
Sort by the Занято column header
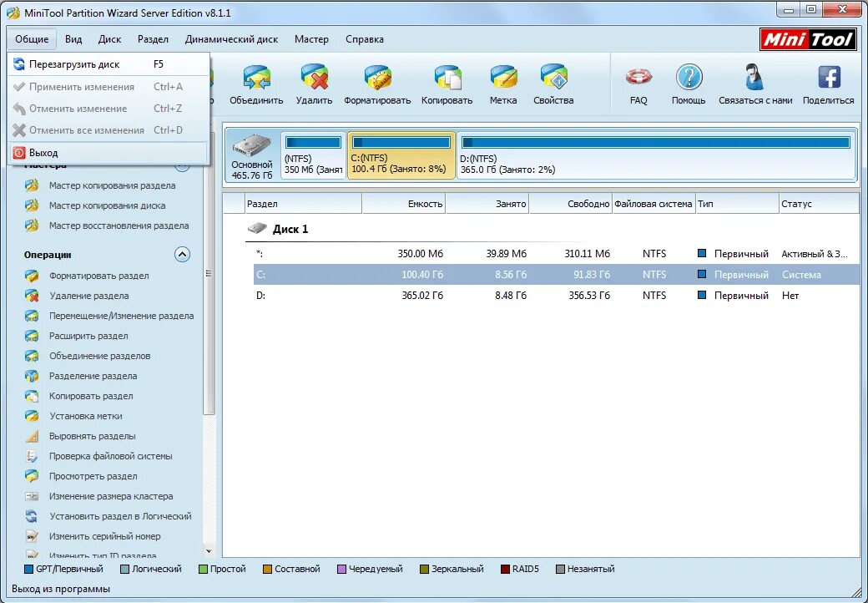coord(487,204)
